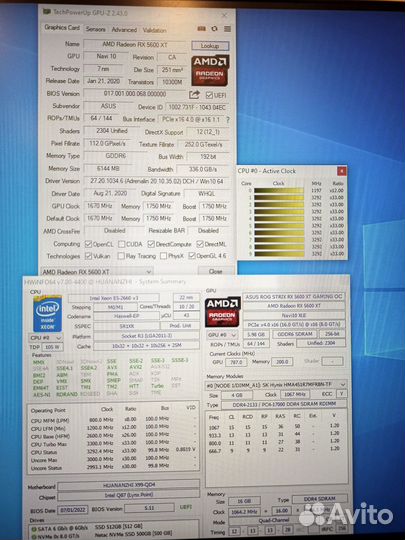The height and width of the screenshot is (540, 405).
Task: Toggle the UEFI checkbox
Action: click(x=209, y=95)
